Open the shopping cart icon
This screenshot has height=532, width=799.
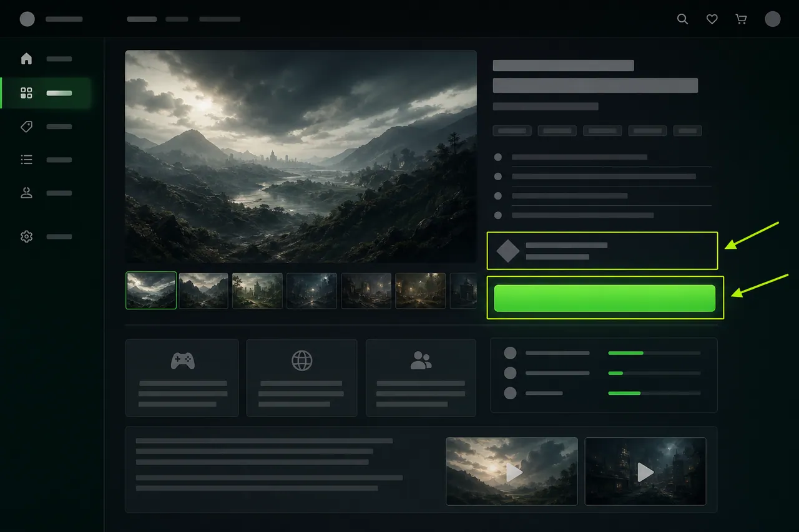coord(741,19)
